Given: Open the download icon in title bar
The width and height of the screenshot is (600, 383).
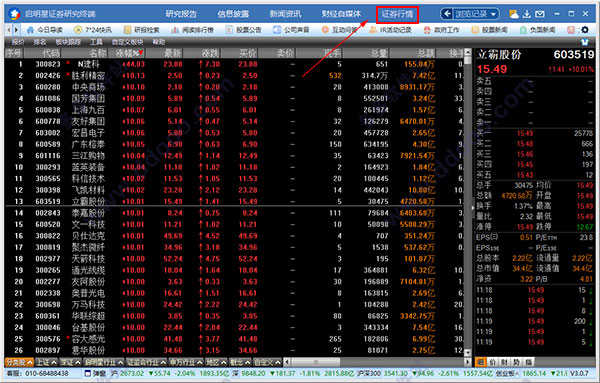Looking at the screenshot, I should [527, 14].
